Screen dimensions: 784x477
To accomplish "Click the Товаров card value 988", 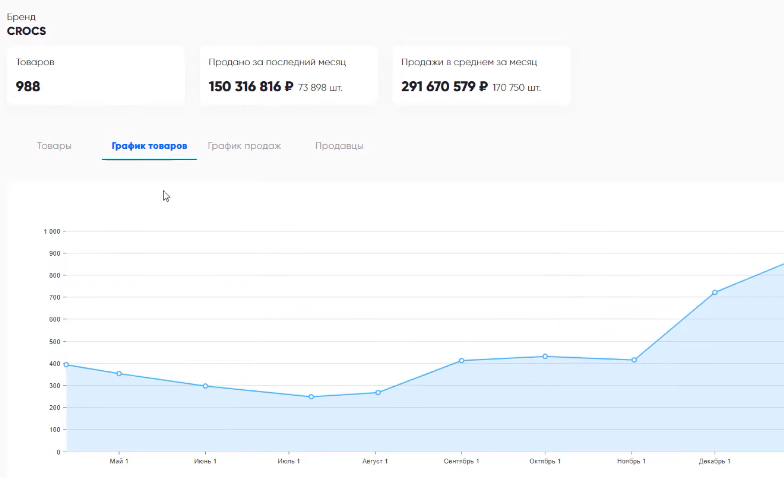I will [x=28, y=86].
